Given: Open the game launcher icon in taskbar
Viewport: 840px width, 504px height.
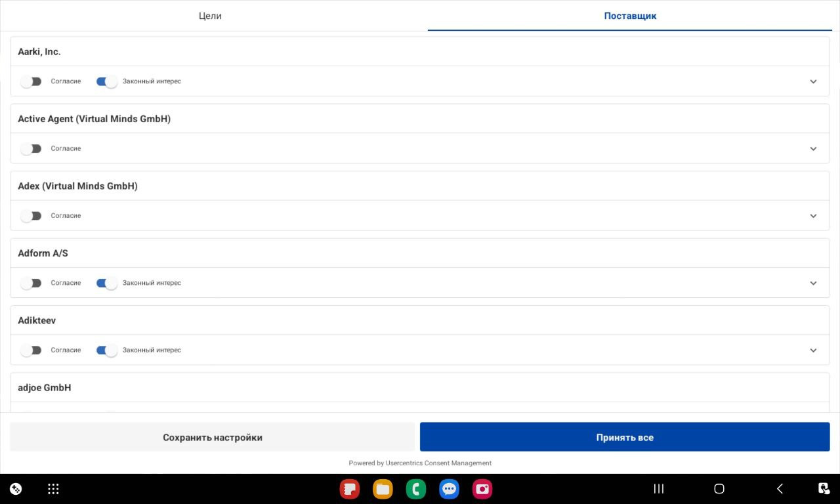Looking at the screenshot, I should tap(16, 489).
